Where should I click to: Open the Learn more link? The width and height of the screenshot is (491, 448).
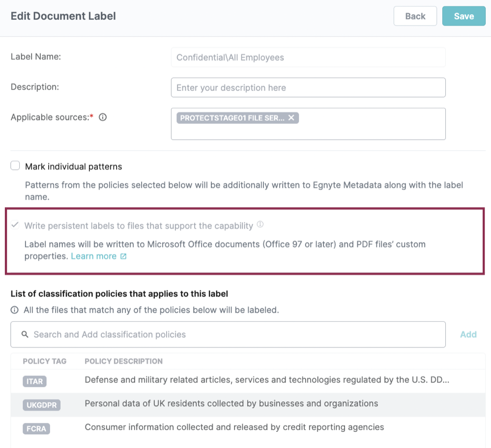click(x=93, y=256)
